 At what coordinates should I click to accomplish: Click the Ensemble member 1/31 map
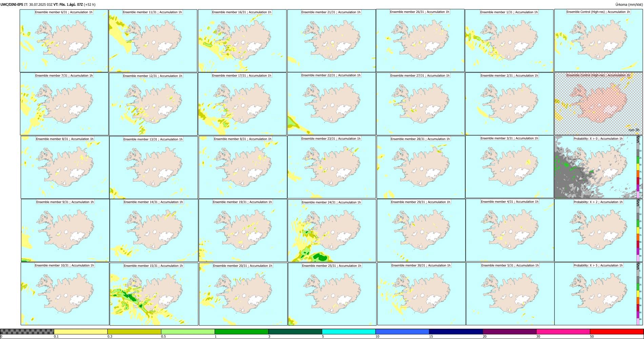(509, 41)
